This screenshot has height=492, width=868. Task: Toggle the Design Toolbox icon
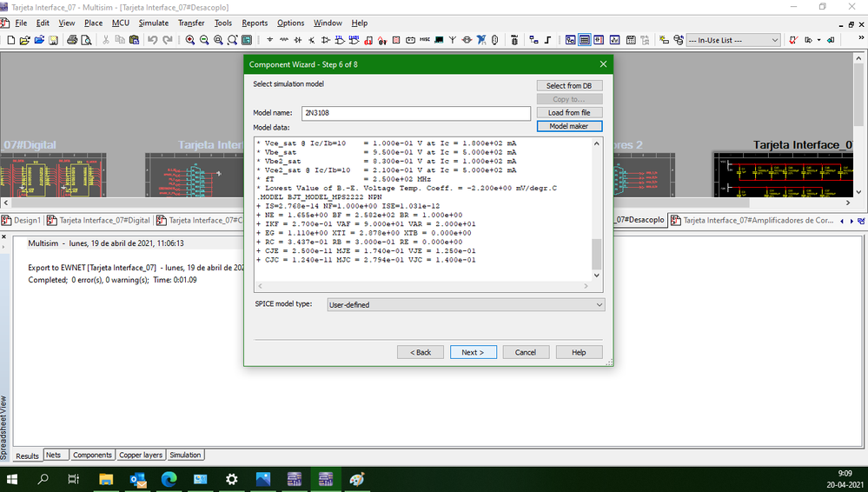tap(570, 40)
